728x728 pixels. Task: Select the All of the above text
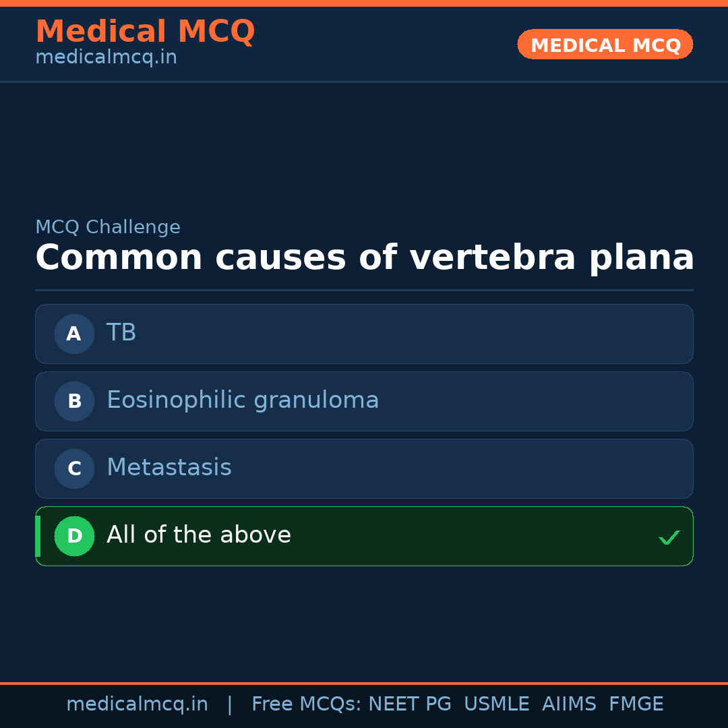tap(199, 535)
